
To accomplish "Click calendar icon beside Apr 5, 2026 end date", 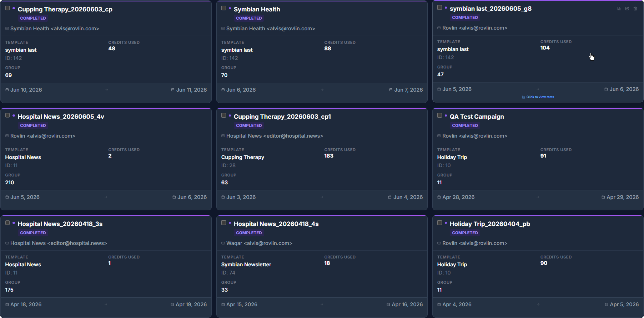I will (607, 304).
